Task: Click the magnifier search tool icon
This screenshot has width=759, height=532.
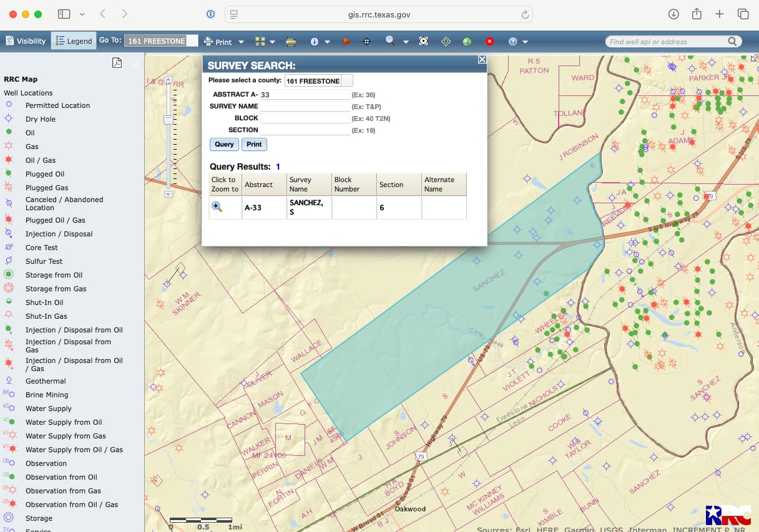Action: (390, 41)
